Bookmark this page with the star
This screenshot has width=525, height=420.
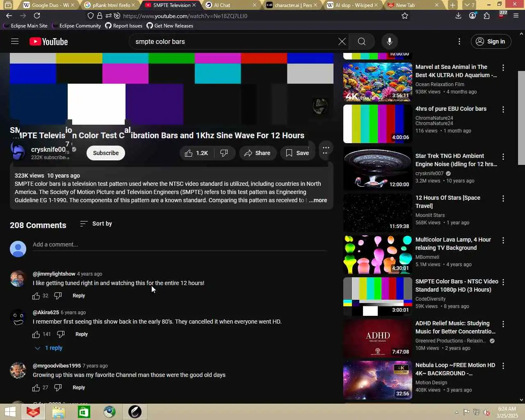[x=405, y=16]
